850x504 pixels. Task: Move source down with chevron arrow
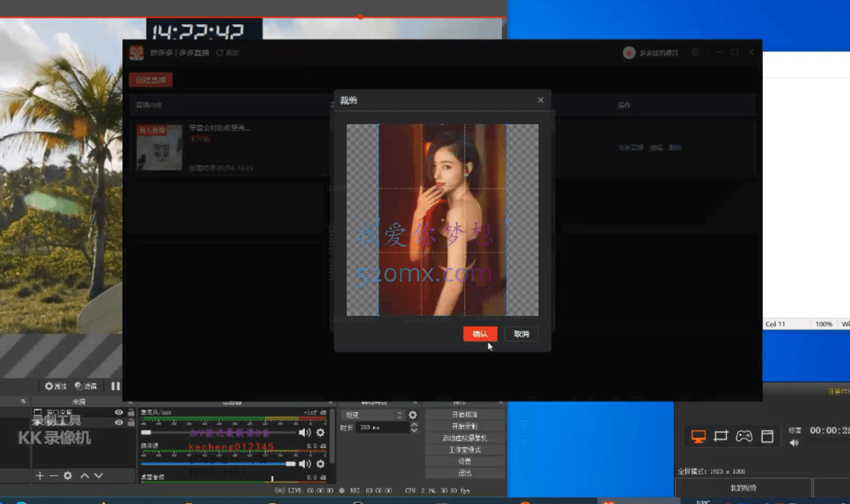click(x=99, y=476)
